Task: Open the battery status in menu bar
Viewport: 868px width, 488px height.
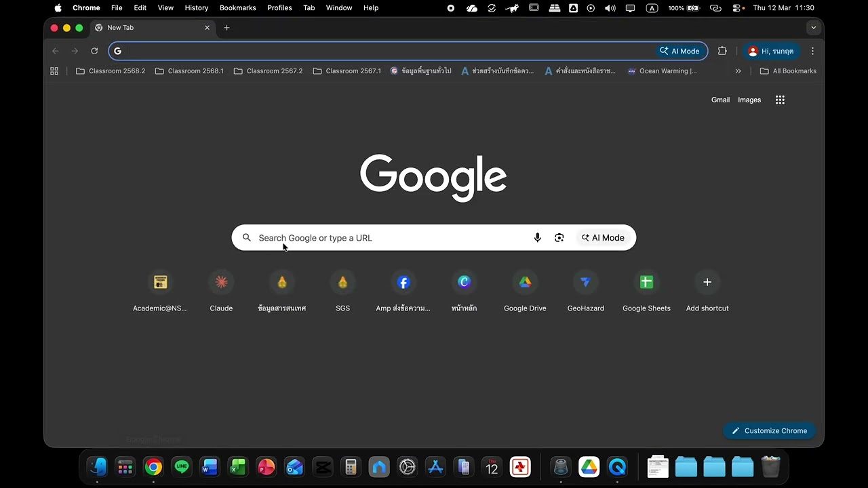Action: pyautogui.click(x=684, y=8)
